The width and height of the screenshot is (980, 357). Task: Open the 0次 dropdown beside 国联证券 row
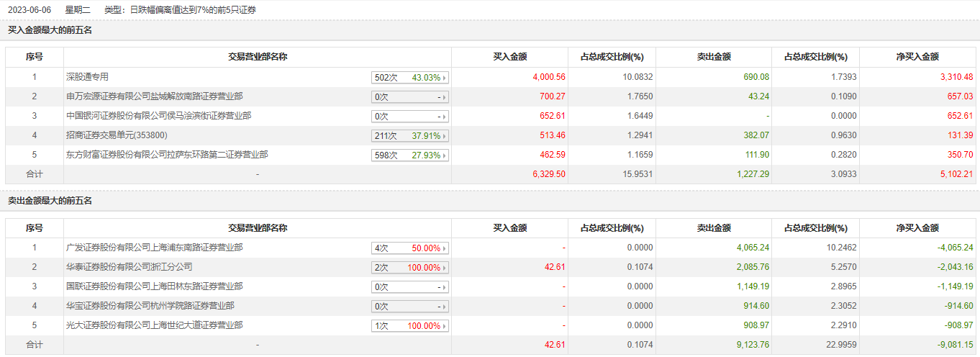point(410,287)
